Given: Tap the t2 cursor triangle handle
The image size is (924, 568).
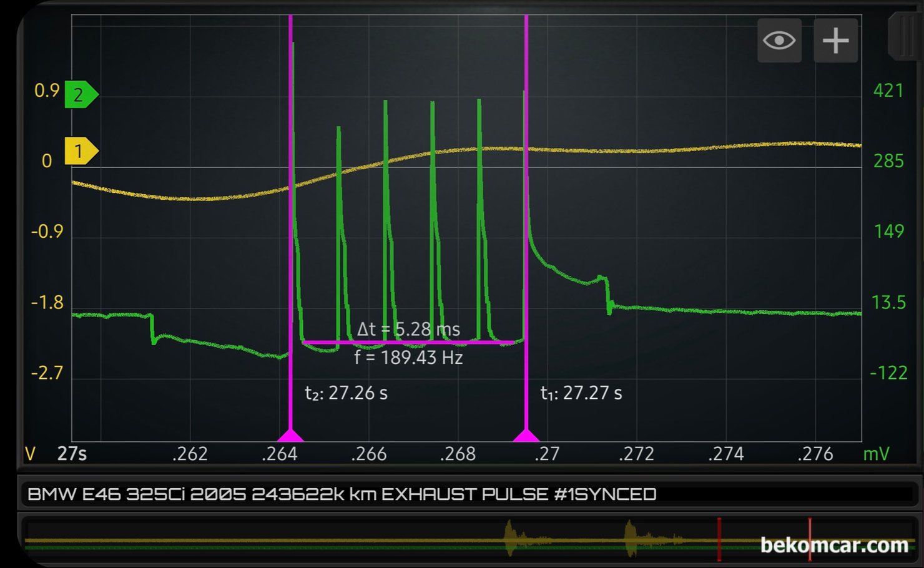Looking at the screenshot, I should (x=290, y=435).
